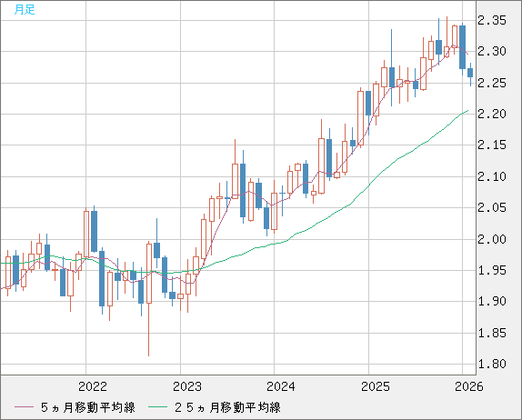Click the ５ヵ月移動平均線 legend text
Screen dimensions: 522x420
tap(88, 407)
